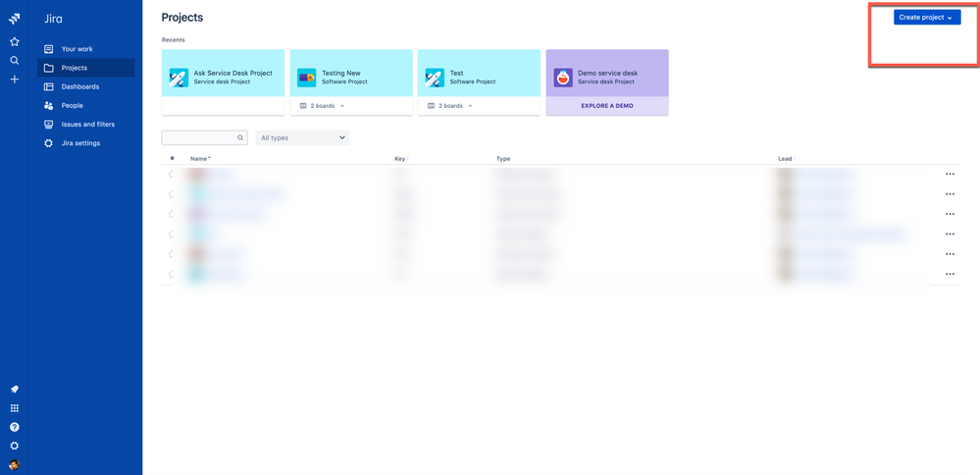
Task: Star the third project row
Action: pyautogui.click(x=171, y=214)
